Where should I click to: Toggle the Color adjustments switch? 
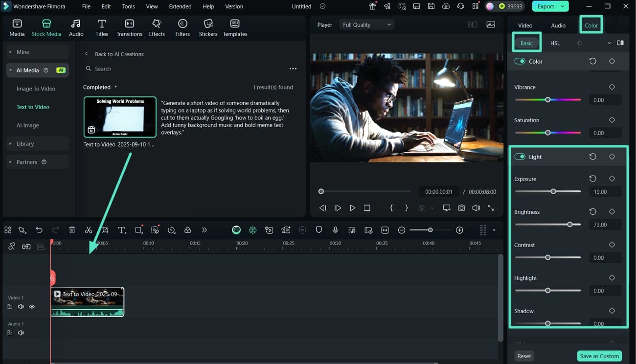520,61
